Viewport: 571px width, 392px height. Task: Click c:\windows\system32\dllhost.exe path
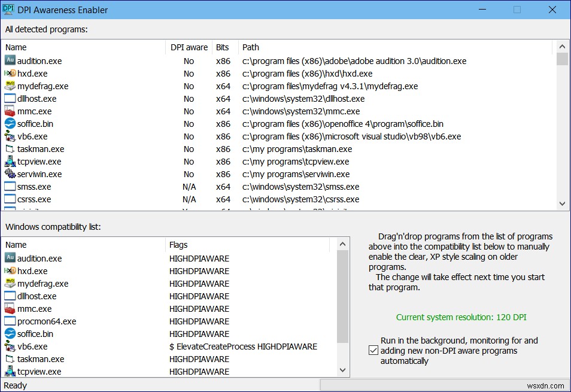303,99
